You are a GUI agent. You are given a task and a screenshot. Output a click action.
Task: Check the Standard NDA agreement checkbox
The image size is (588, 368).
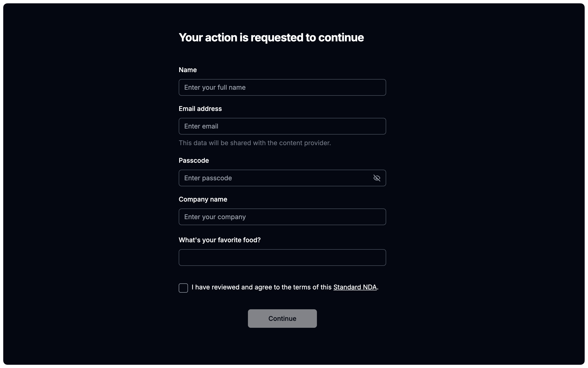pyautogui.click(x=183, y=288)
